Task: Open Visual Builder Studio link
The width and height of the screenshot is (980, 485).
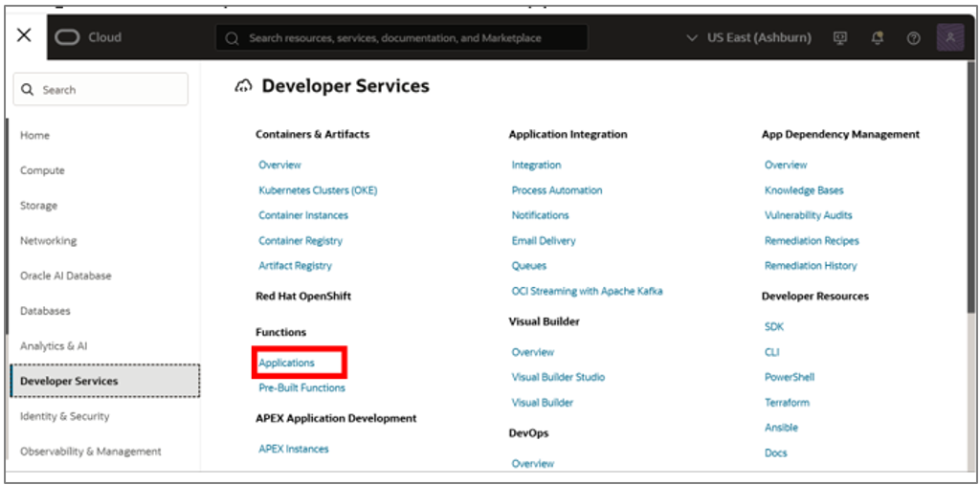Action: (x=558, y=377)
